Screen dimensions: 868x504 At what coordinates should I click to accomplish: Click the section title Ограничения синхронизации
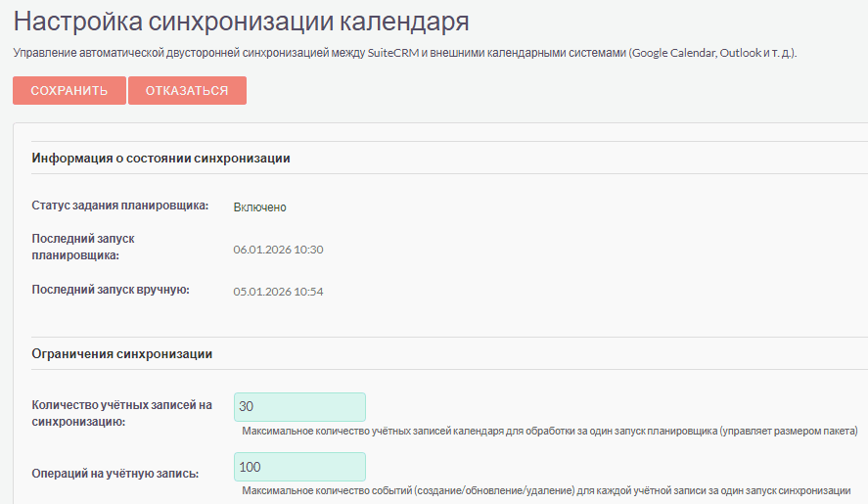coord(121,354)
